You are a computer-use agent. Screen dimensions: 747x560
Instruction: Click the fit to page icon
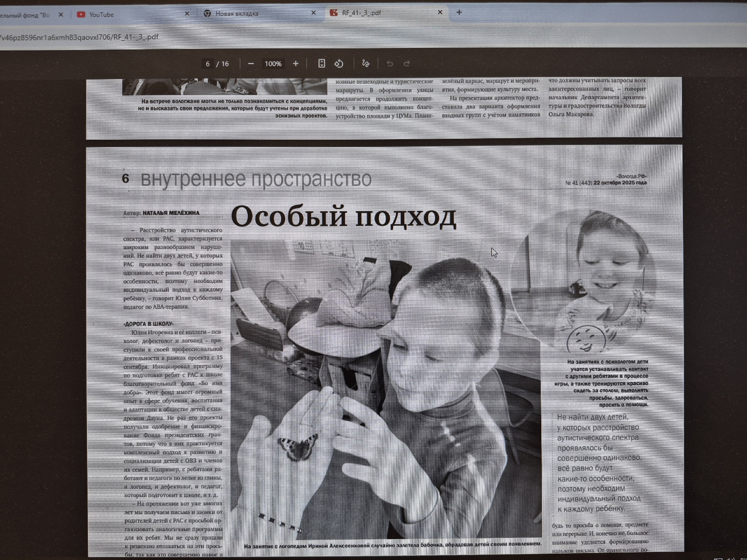pos(322,64)
